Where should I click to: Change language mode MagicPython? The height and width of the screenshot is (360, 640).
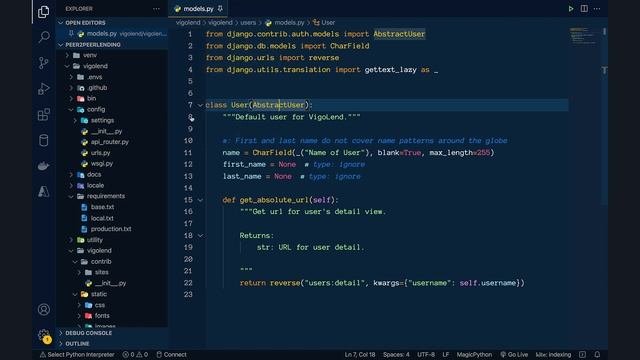tap(474, 354)
